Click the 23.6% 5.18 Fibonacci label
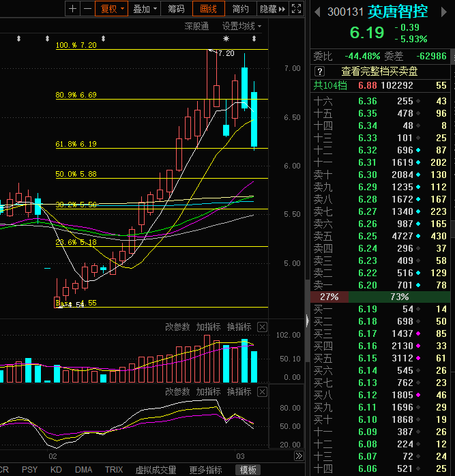The width and height of the screenshot is (455, 476). pos(76,242)
